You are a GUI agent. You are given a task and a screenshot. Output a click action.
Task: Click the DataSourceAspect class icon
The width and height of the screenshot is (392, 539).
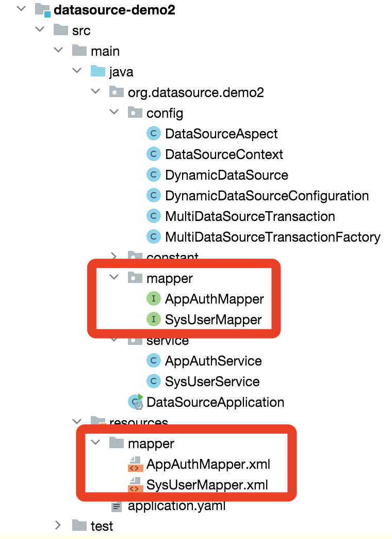(154, 134)
